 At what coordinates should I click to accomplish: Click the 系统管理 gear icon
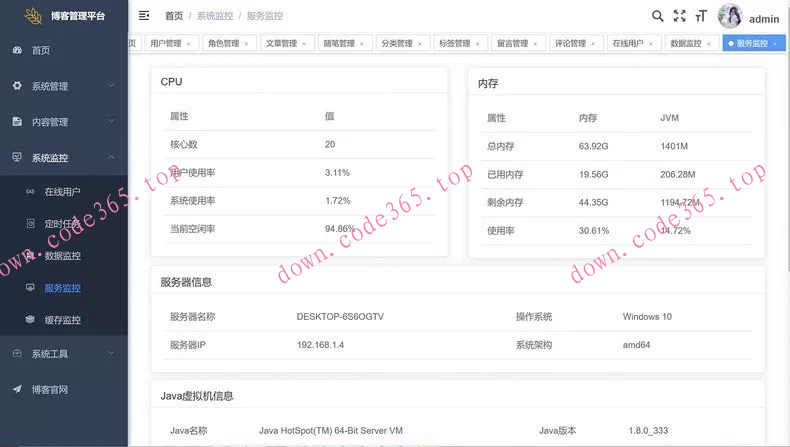[x=17, y=86]
